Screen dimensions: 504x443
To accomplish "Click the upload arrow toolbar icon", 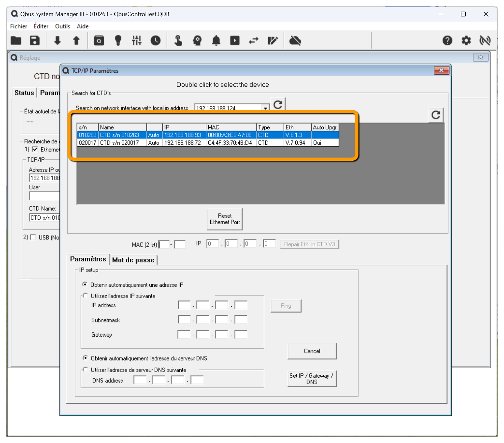I will (x=76, y=41).
